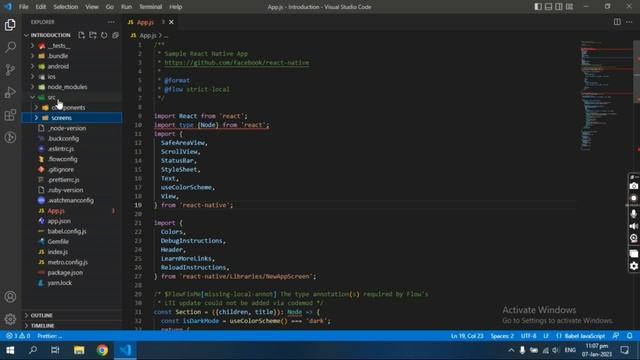640x360 pixels.
Task: Open the Search view in activity bar
Action: (10, 47)
